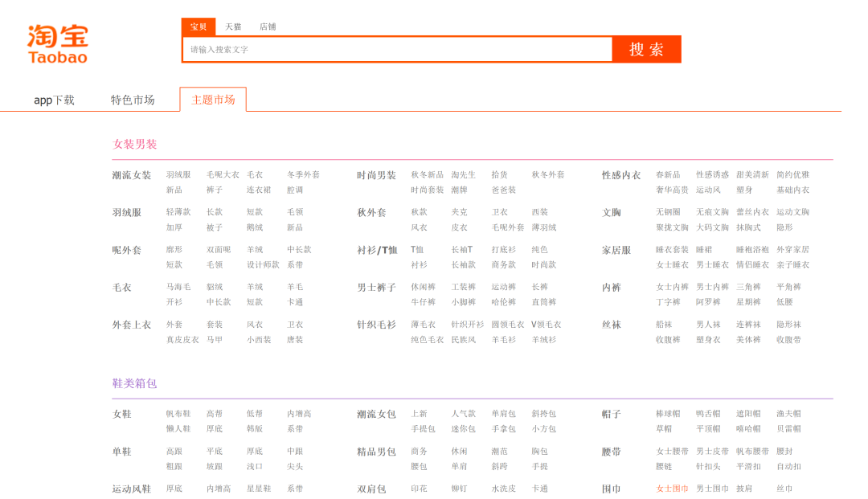Click the orange 搜索 search button

646,49
